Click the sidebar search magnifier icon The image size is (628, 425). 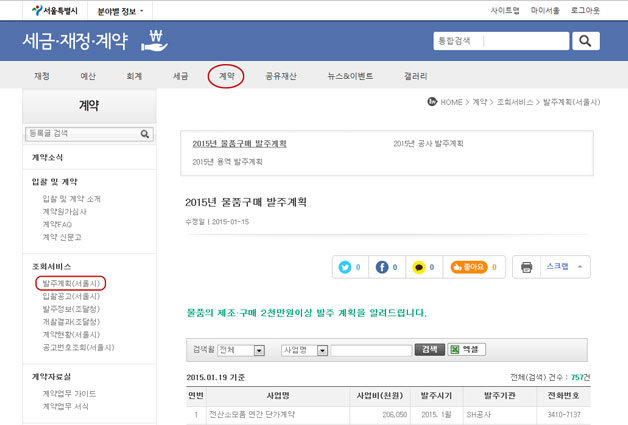(145, 133)
